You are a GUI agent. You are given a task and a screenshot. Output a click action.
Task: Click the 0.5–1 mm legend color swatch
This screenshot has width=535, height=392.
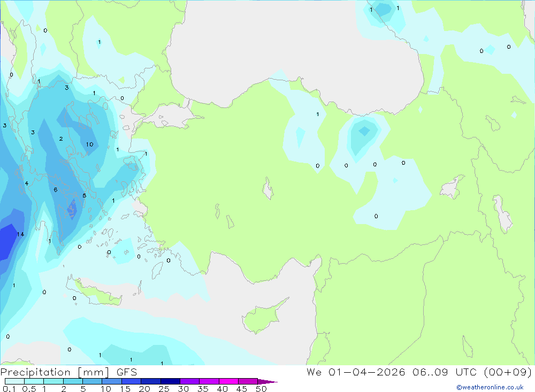coord(34,381)
